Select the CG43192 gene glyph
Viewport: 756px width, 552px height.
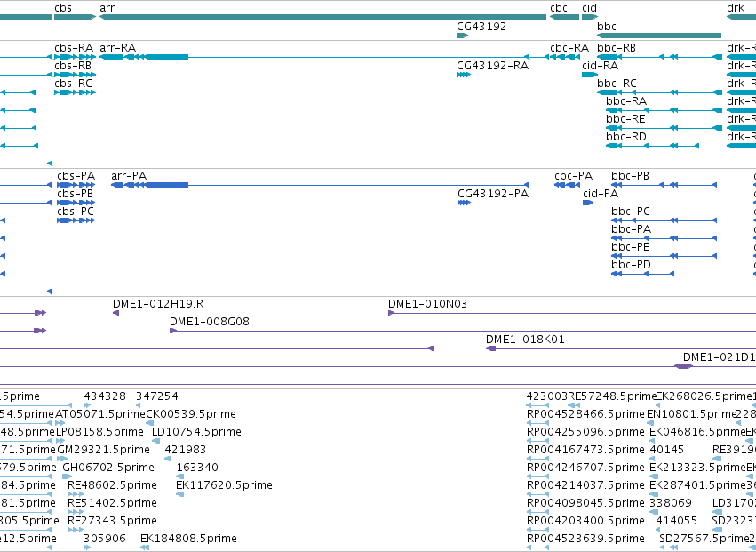462,36
